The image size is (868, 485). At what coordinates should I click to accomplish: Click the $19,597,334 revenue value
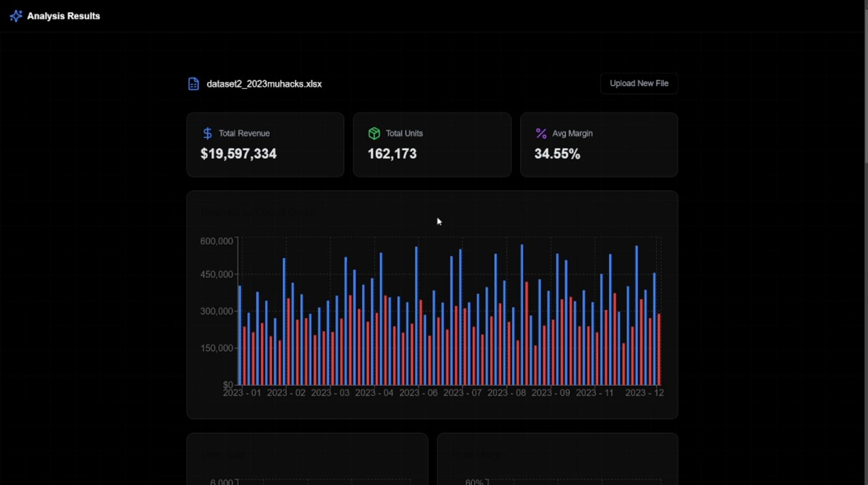pyautogui.click(x=239, y=154)
